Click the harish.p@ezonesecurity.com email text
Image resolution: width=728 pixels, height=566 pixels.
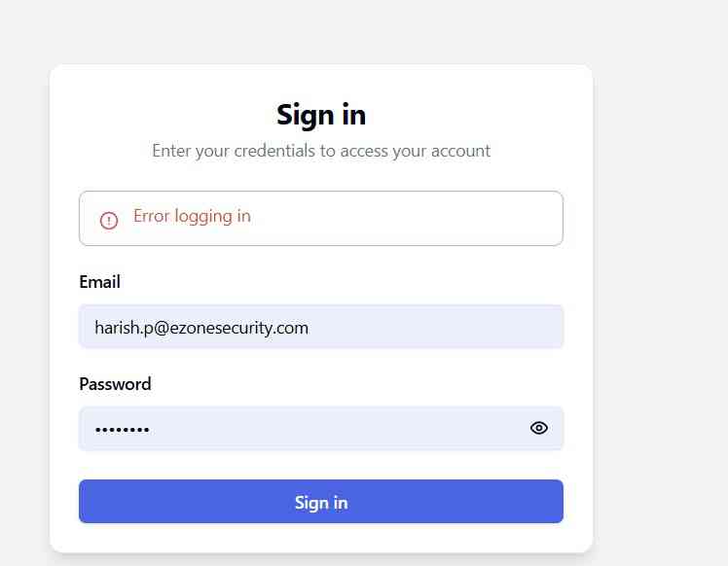[x=201, y=328]
